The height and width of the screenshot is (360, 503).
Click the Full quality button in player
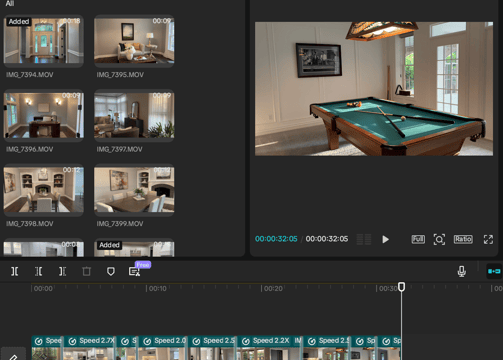418,239
